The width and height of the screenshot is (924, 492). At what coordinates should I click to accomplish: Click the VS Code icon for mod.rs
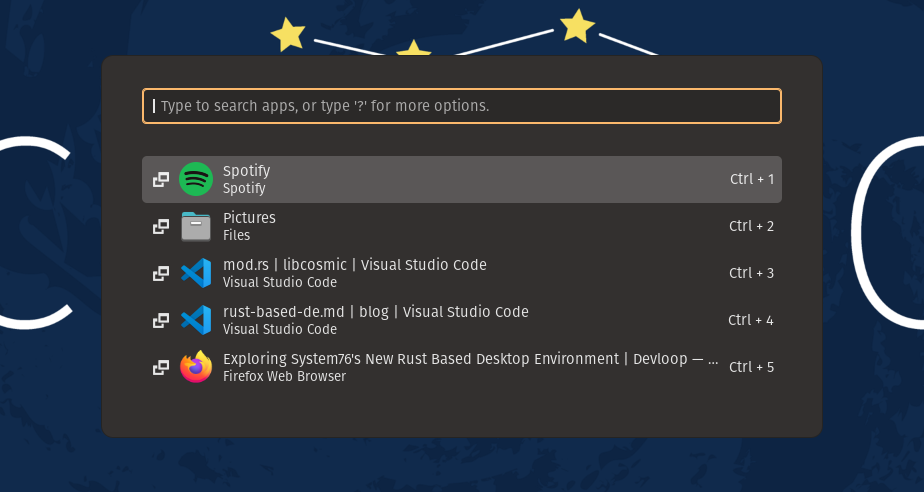point(196,273)
